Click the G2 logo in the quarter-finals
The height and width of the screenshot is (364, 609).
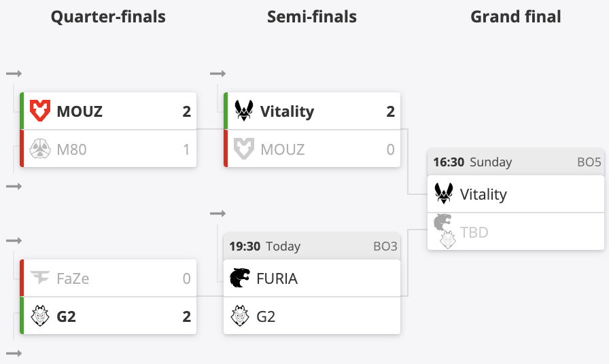coord(40,316)
